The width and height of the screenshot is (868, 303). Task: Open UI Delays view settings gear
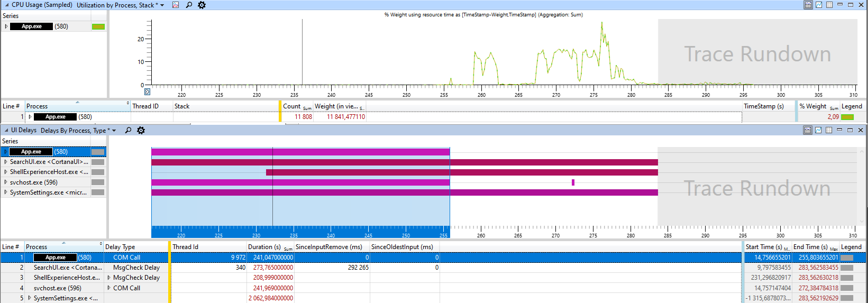point(141,130)
